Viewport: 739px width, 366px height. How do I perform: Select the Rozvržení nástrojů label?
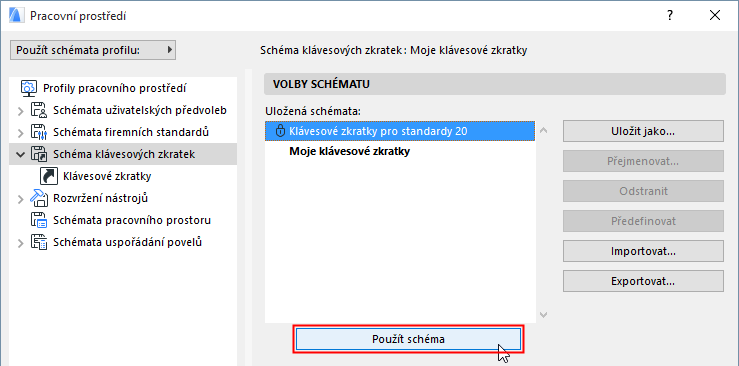(101, 198)
